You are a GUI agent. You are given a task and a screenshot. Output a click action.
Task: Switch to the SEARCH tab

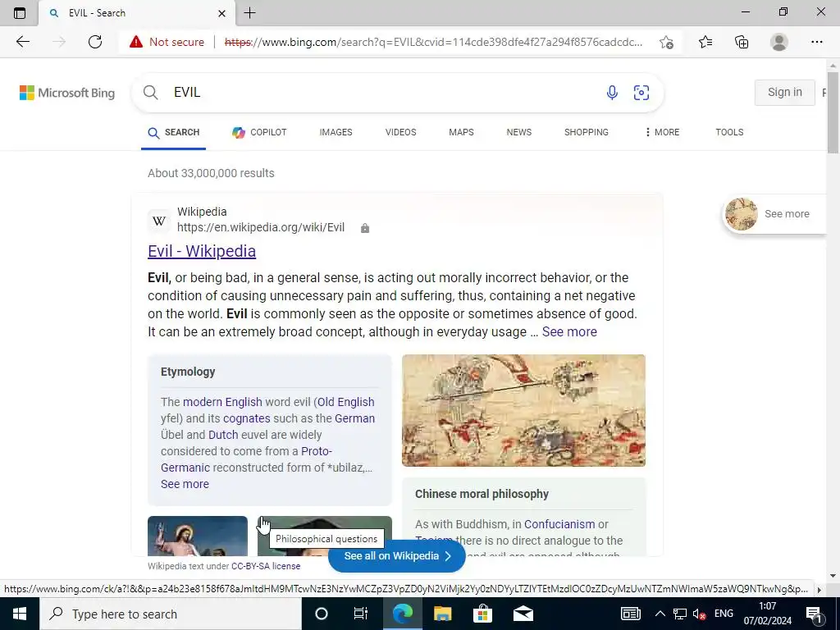[174, 132]
